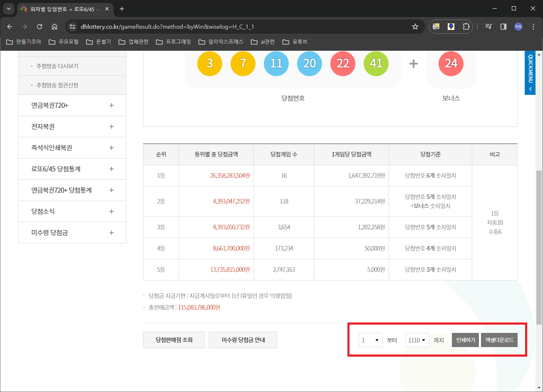543x392 pixels.
Task: Click the browser back arrow
Action: (x=10, y=27)
